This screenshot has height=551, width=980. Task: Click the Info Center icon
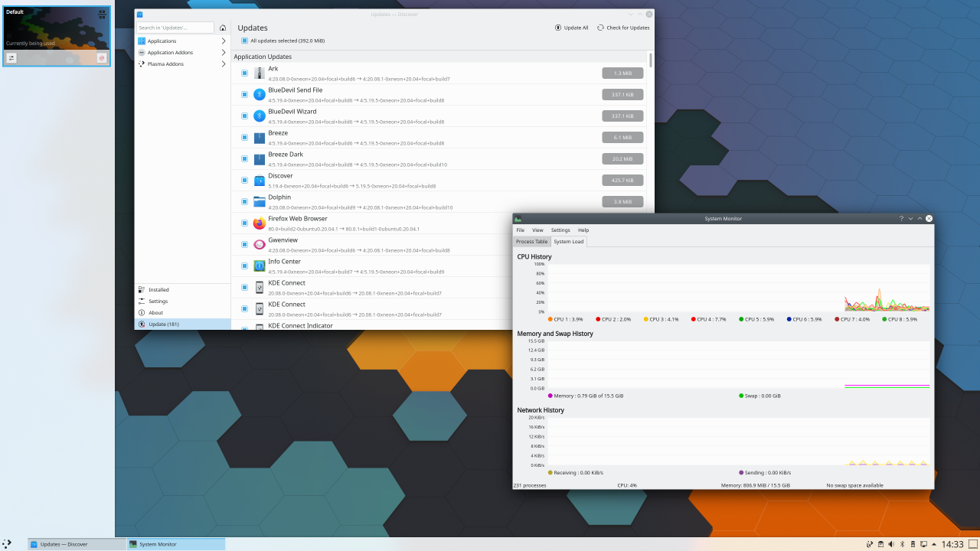point(260,266)
